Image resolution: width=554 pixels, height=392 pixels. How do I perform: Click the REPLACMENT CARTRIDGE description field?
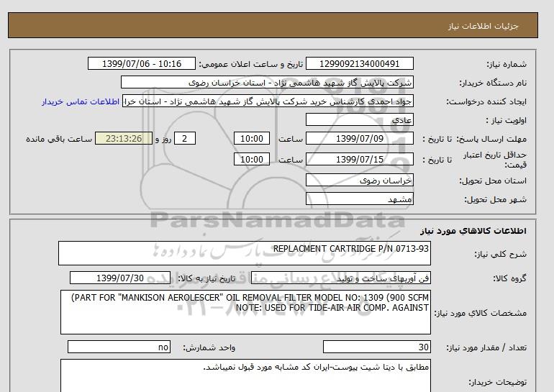245,254
